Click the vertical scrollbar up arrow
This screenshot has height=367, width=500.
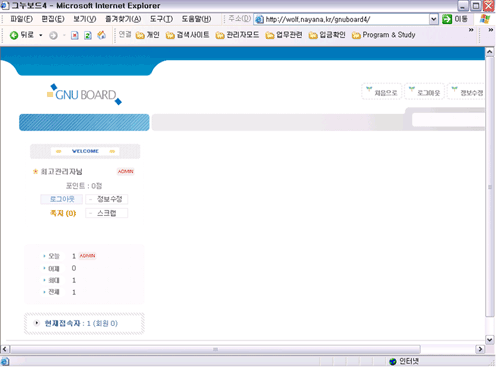(490, 52)
